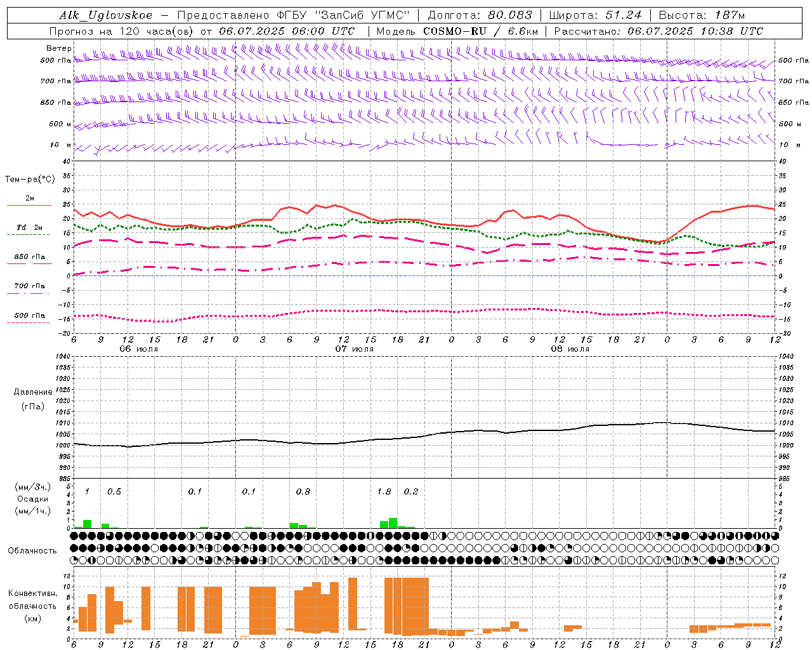The image size is (812, 650).
Task: Click the '(км)' unit under convective cloudiness
Action: 33,619
